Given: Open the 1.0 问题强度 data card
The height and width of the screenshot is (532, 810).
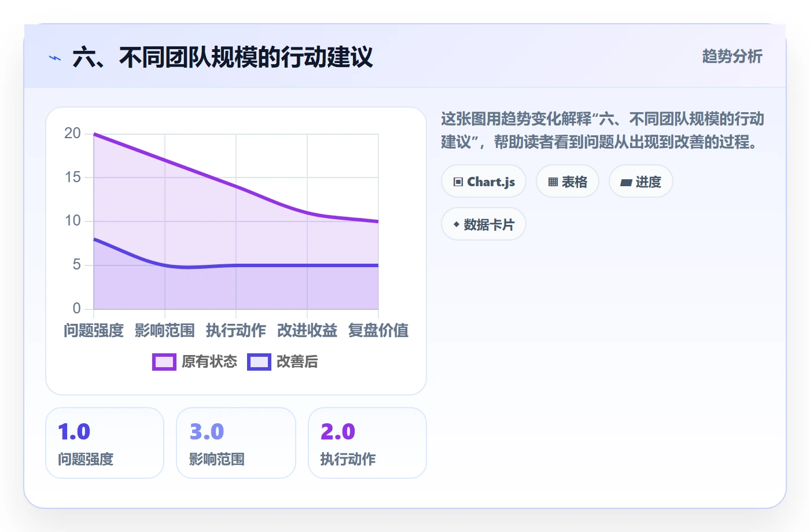Looking at the screenshot, I should (105, 443).
